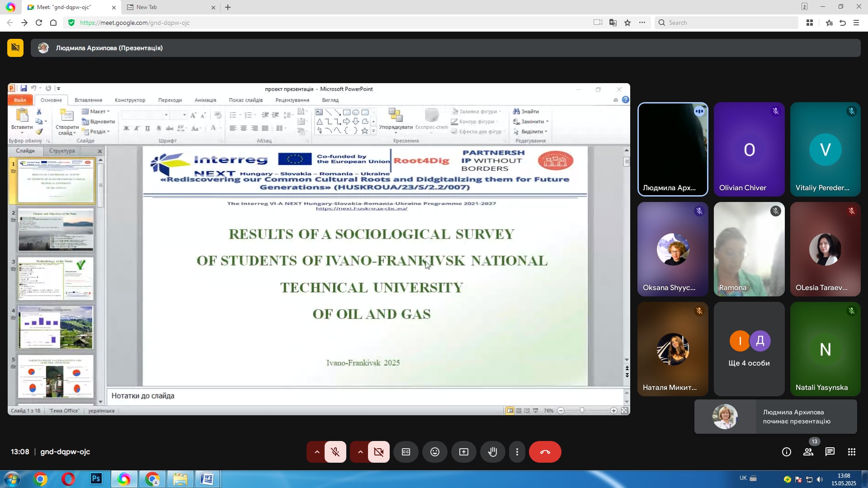The height and width of the screenshot is (488, 868).
Task: Close the slides pane with X
Action: click(x=100, y=151)
